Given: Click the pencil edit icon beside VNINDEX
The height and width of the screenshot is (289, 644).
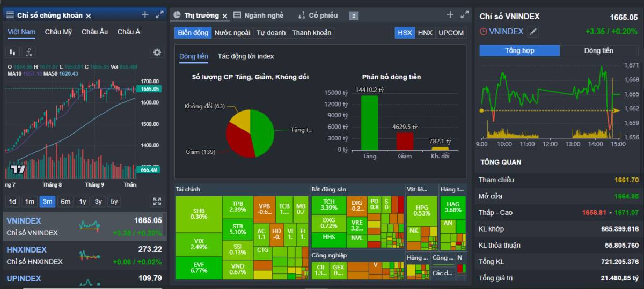Looking at the screenshot, I should pos(533,32).
